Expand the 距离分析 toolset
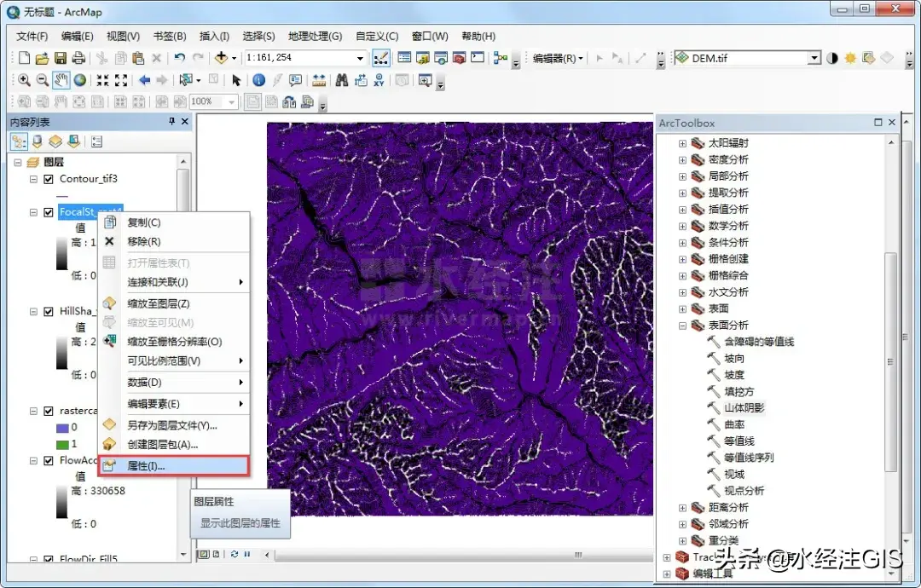Viewport: 921px width, 588px height. 682,508
